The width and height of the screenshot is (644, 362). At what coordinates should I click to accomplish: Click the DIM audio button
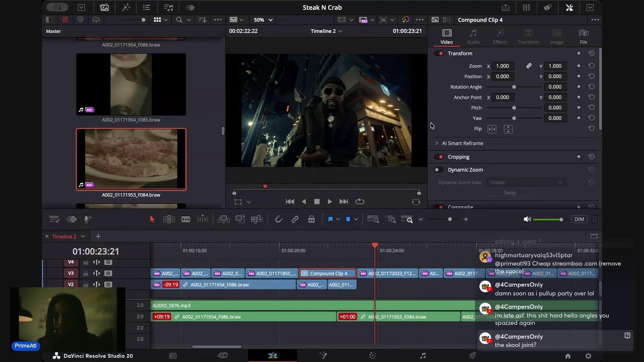click(579, 219)
